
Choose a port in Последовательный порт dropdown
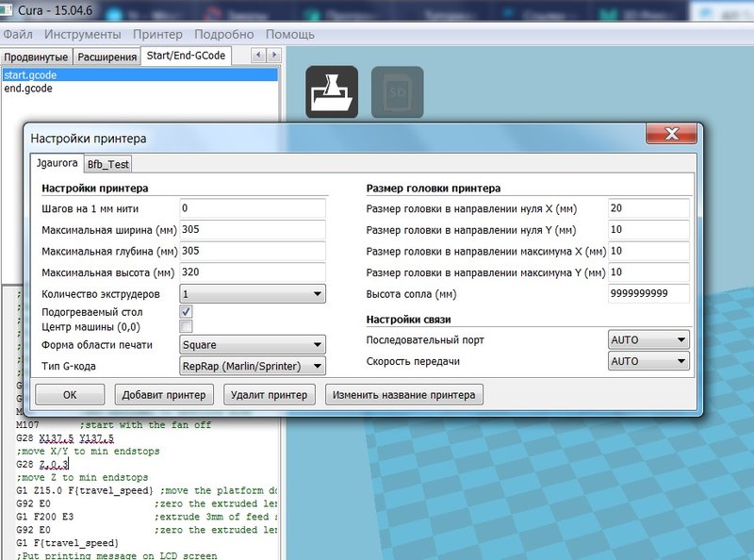point(648,340)
